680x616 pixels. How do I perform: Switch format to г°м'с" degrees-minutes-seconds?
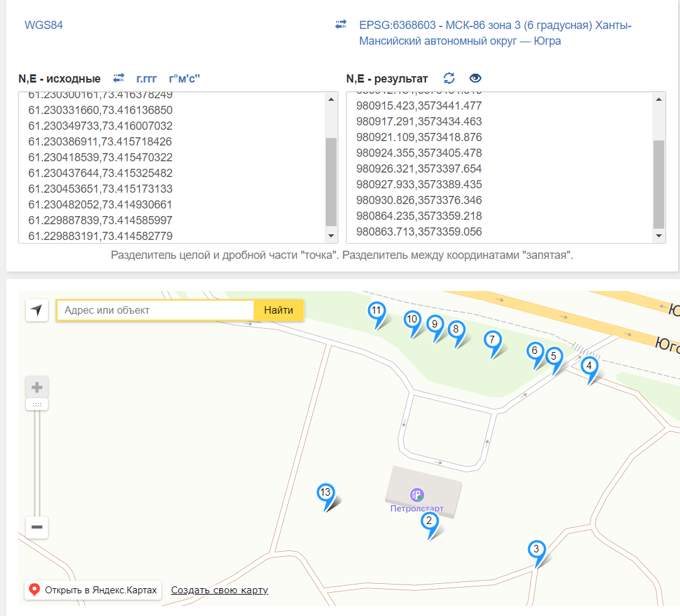184,79
